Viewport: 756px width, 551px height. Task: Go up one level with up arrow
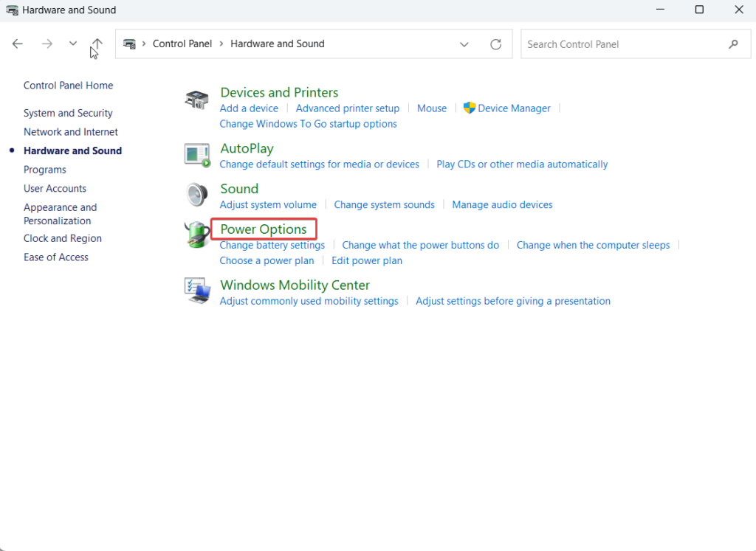point(97,44)
